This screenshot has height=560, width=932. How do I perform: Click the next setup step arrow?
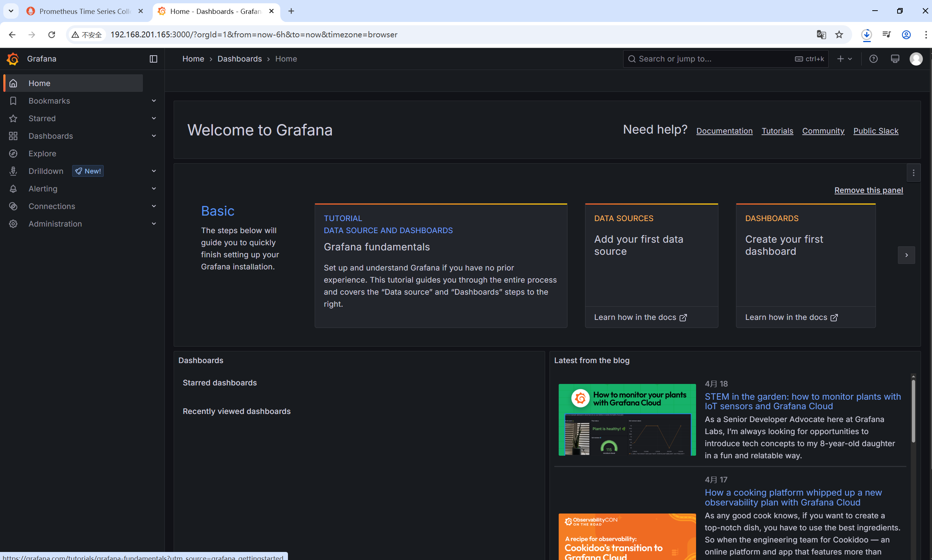906,255
